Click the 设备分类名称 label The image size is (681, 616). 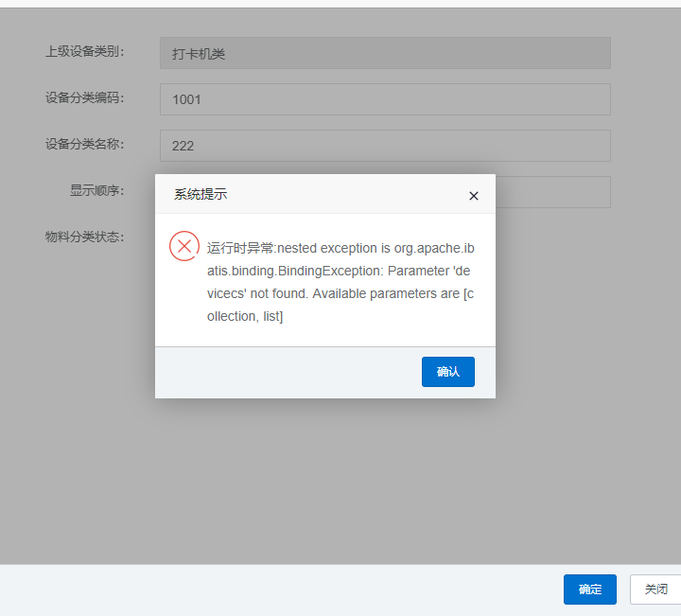[x=85, y=144]
